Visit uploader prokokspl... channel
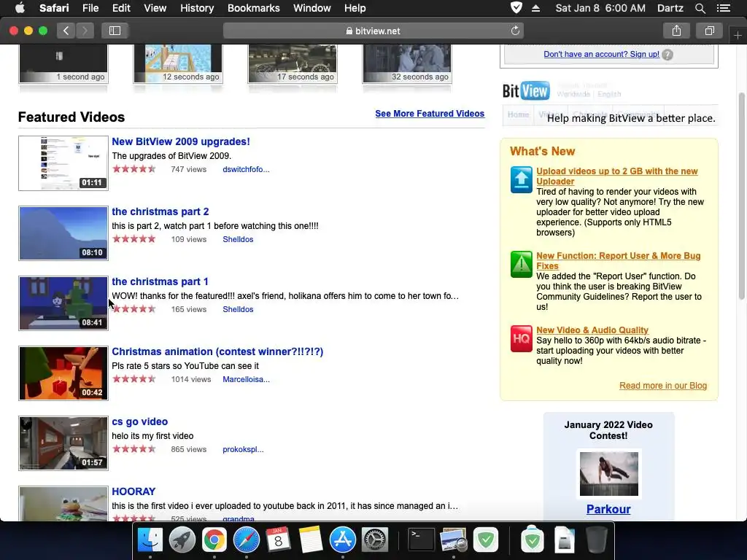 pos(243,449)
